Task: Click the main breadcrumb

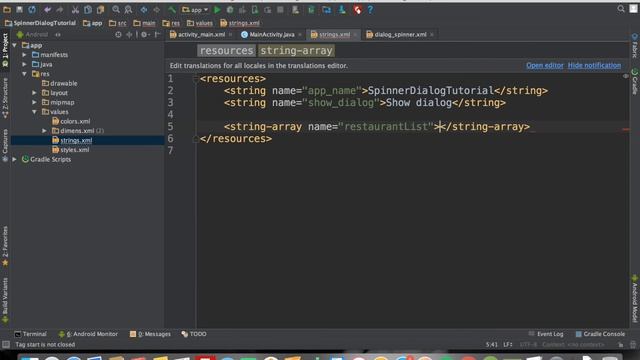Action: [144, 23]
